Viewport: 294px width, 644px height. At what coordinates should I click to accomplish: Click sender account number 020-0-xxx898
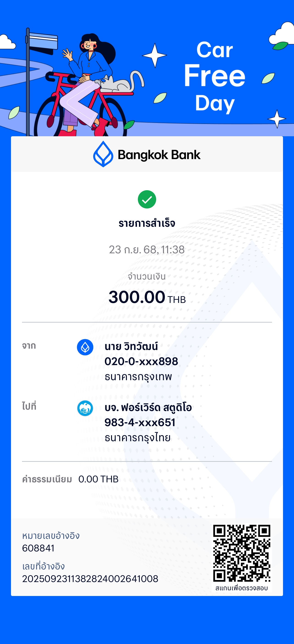(141, 361)
